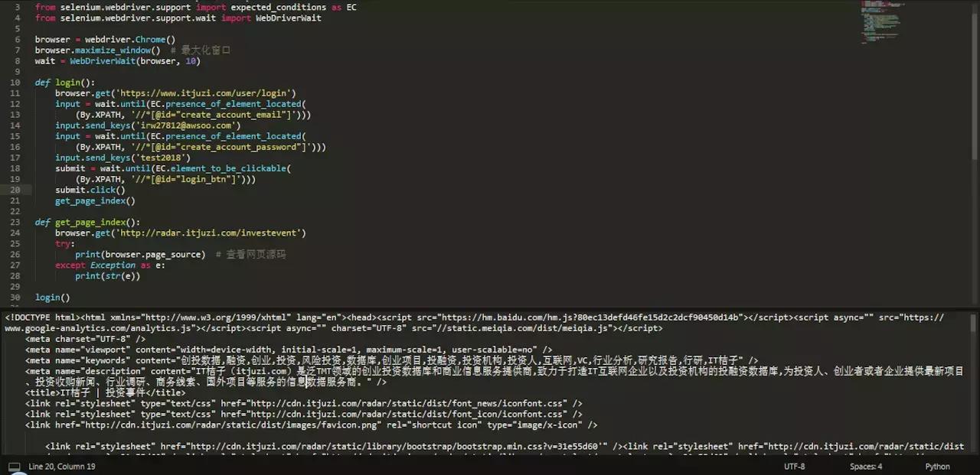Click the expected_conditions import on line 3
980x475 pixels.
pyautogui.click(x=279, y=7)
